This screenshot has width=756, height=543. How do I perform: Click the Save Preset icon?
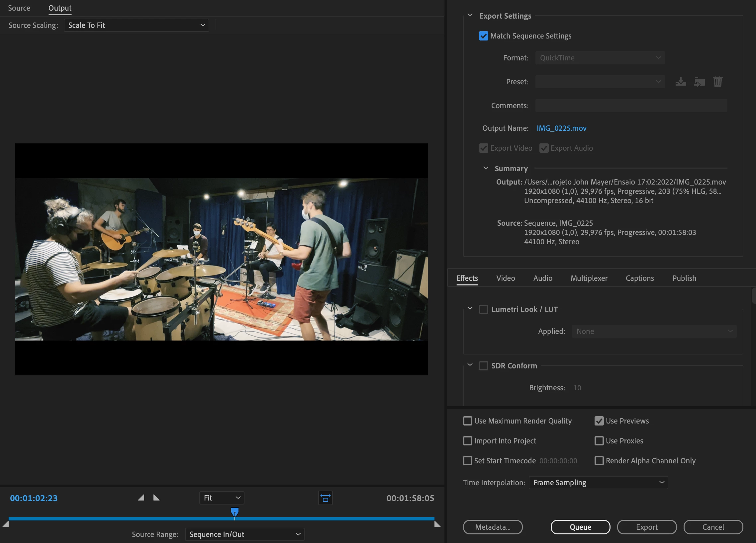(x=680, y=82)
